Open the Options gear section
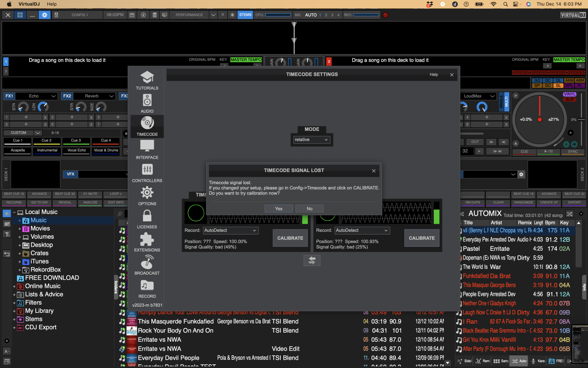The image size is (588, 368). [147, 196]
